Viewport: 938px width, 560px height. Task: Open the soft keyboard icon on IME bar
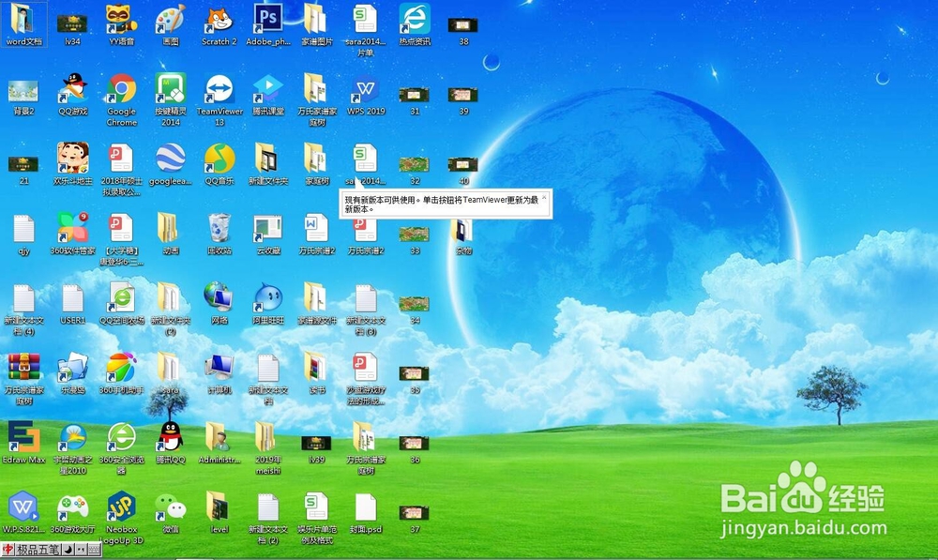point(94,550)
